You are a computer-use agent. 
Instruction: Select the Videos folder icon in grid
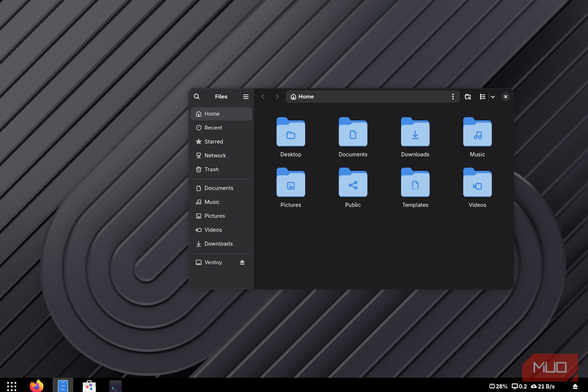point(477,182)
